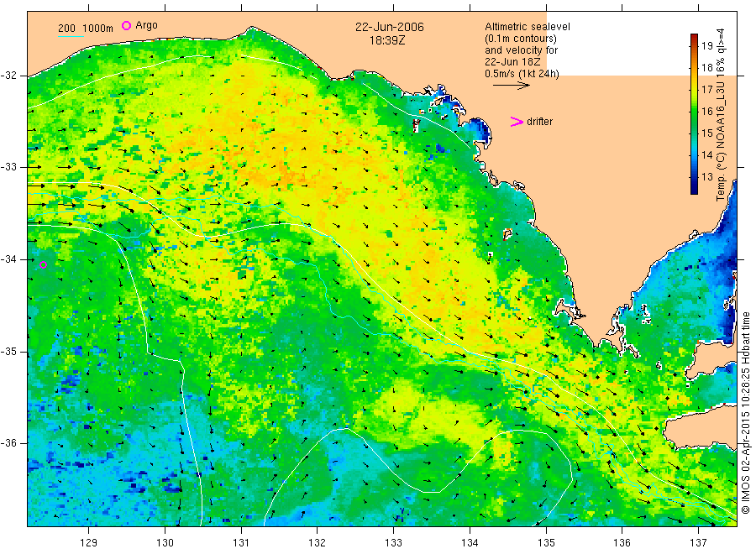Click the IMOS copyright text on right edge

pyautogui.click(x=746, y=412)
